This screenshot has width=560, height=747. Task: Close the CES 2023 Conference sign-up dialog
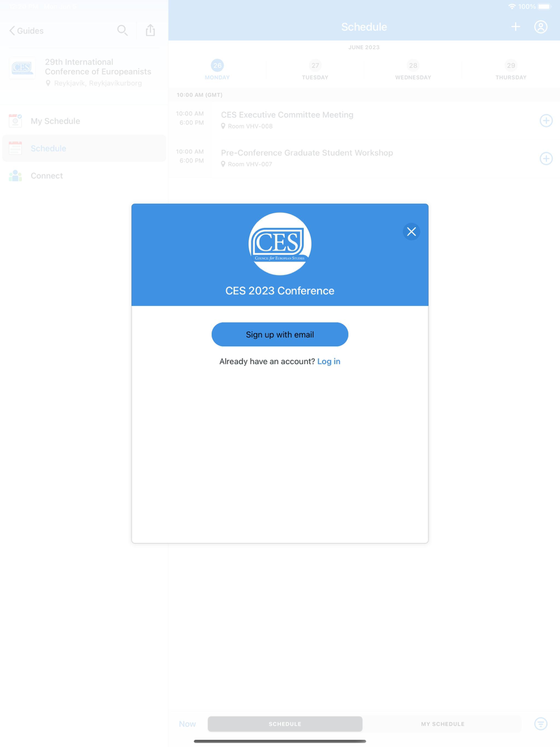(412, 231)
